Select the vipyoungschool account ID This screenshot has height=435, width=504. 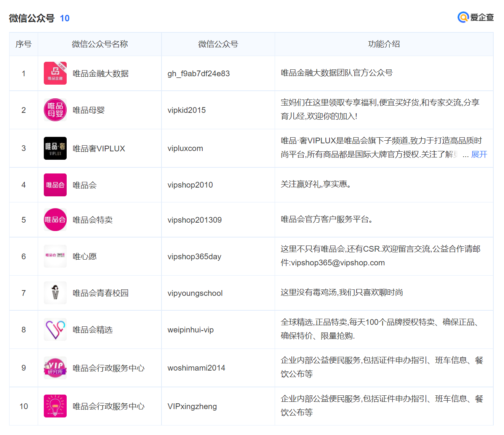pyautogui.click(x=195, y=293)
